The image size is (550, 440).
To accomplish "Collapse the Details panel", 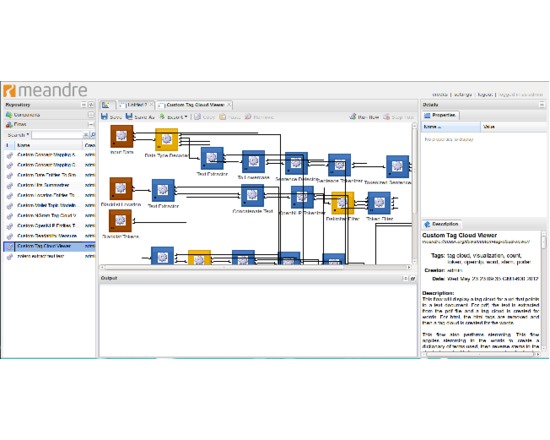I will (x=542, y=105).
